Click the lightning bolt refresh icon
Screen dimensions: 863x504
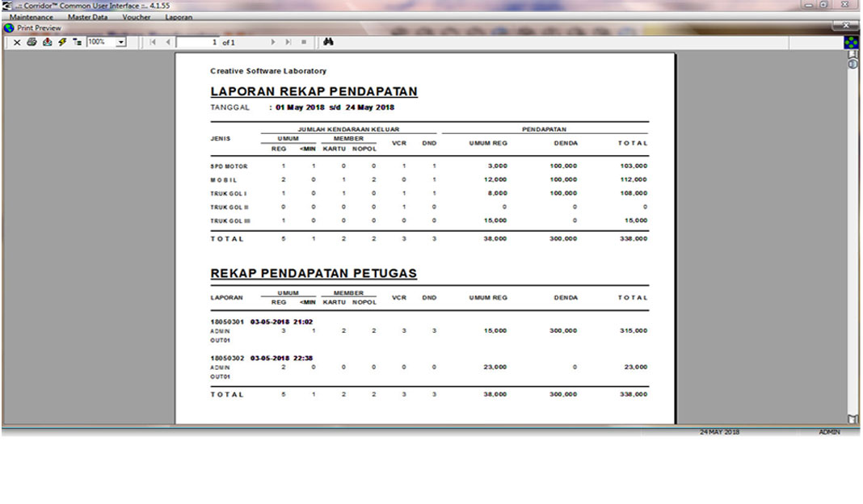62,42
